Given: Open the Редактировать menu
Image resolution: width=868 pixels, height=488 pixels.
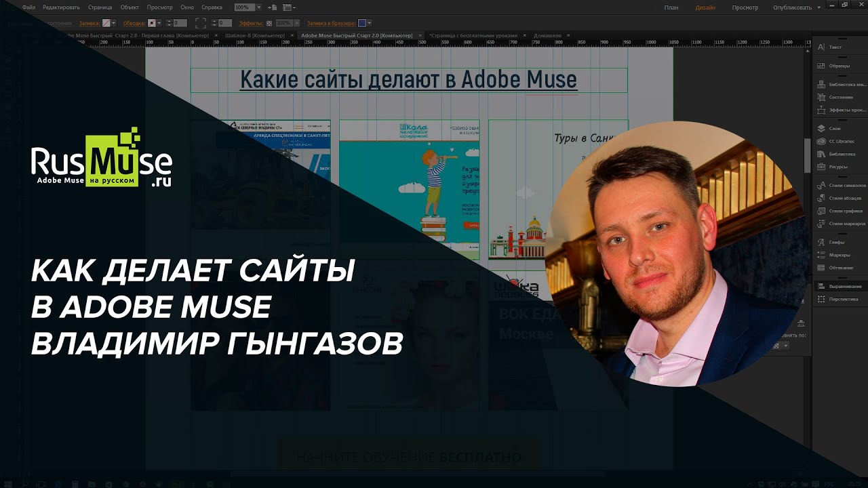Looking at the screenshot, I should click(61, 7).
